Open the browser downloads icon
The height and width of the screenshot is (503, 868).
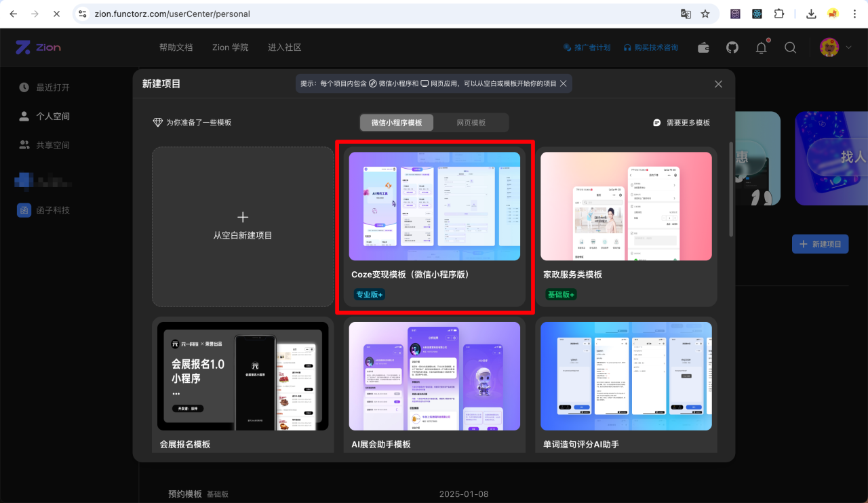coord(811,14)
